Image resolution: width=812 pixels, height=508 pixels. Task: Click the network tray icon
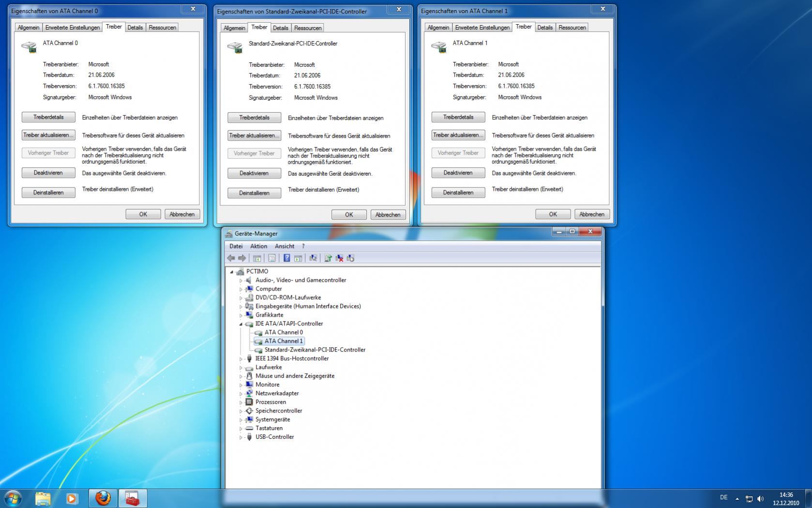749,498
